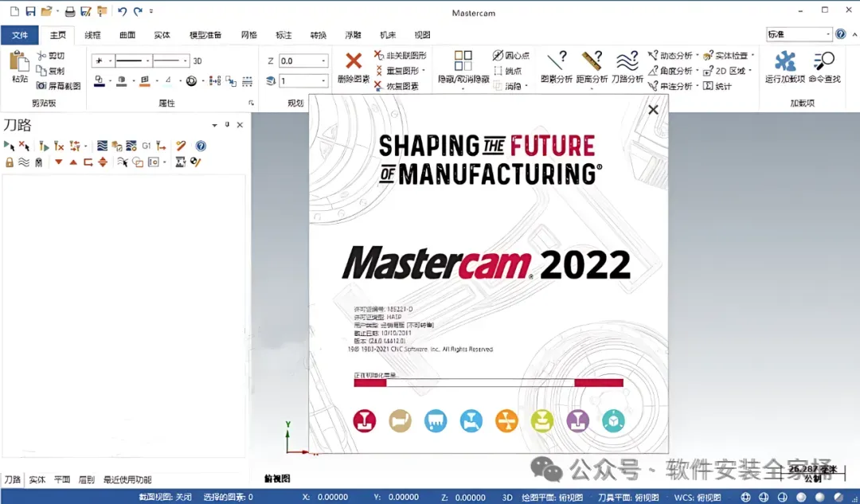Click the red mill product icon on splash screen
The image size is (860, 504).
[364, 421]
